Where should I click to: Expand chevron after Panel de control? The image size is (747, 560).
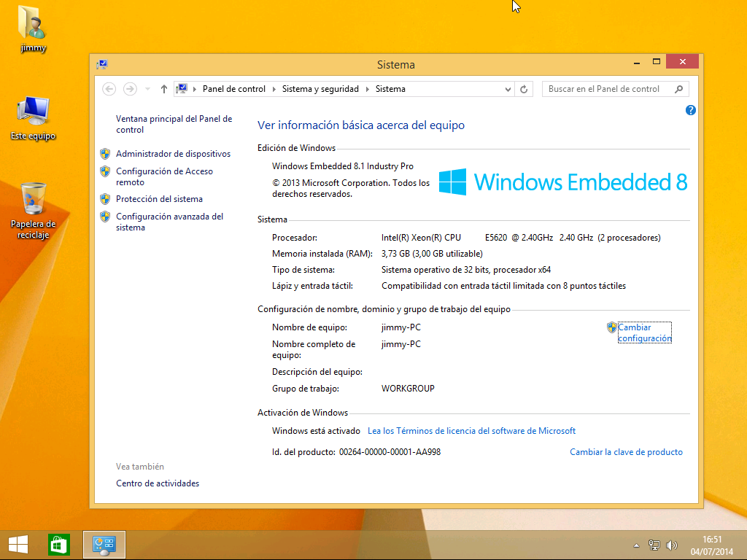tap(274, 89)
